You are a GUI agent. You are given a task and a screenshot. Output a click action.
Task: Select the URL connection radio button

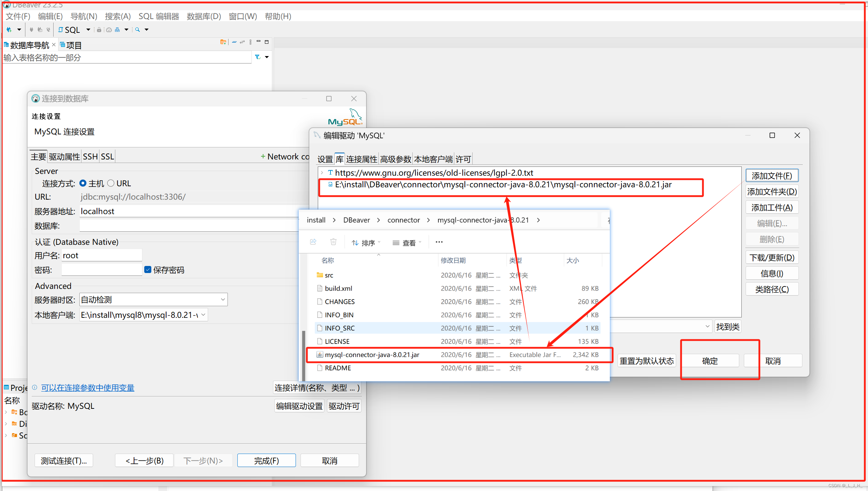click(111, 183)
